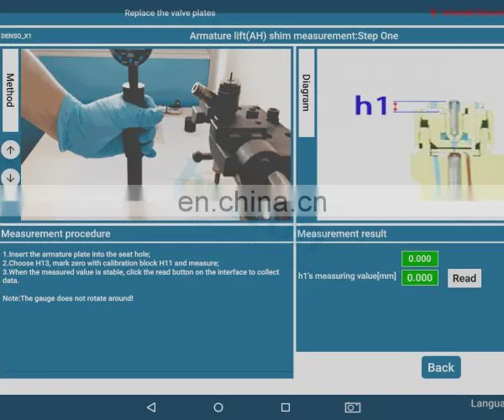This screenshot has width=504, height=420.
Task: Tap the screenshot camera icon
Action: click(353, 407)
